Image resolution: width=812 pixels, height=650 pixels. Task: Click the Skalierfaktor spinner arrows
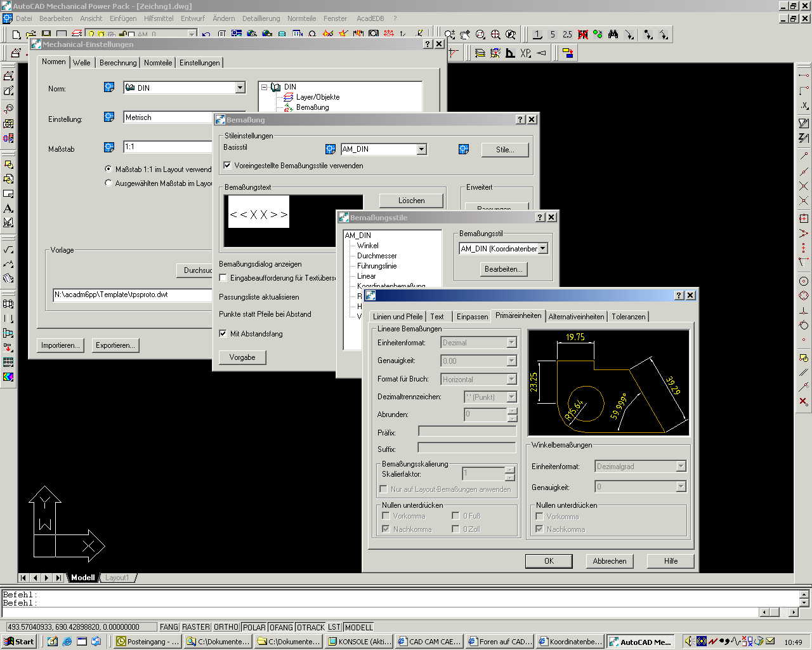(x=509, y=474)
